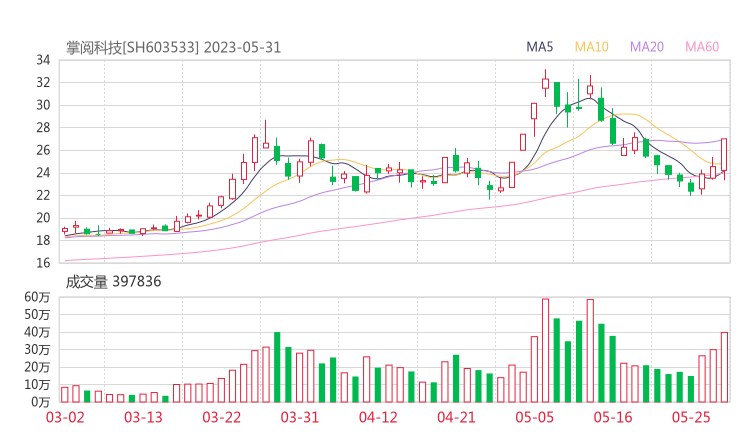This screenshot has width=740, height=440.
Task: Click the MA20 legend label
Action: [x=647, y=47]
